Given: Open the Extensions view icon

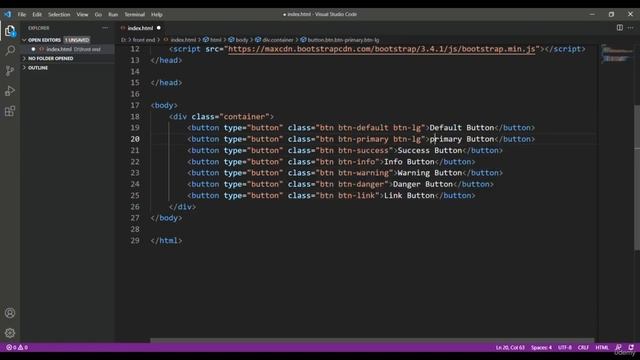Looking at the screenshot, I should click(x=10, y=111).
